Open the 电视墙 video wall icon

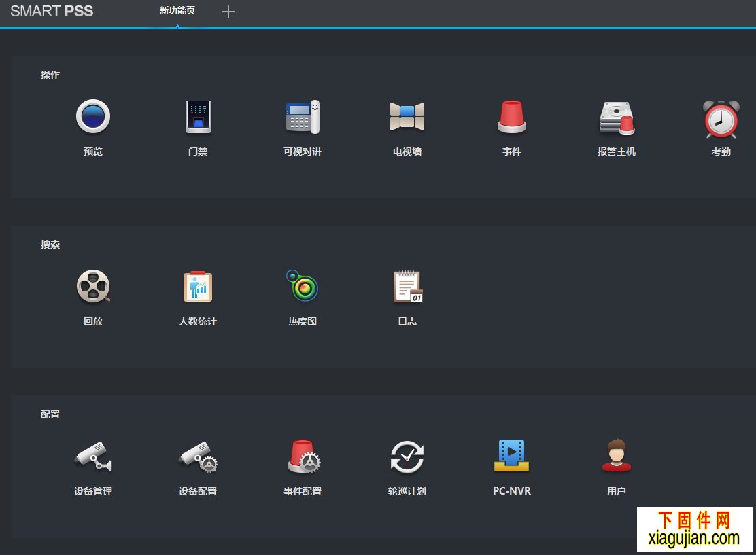[x=407, y=116]
